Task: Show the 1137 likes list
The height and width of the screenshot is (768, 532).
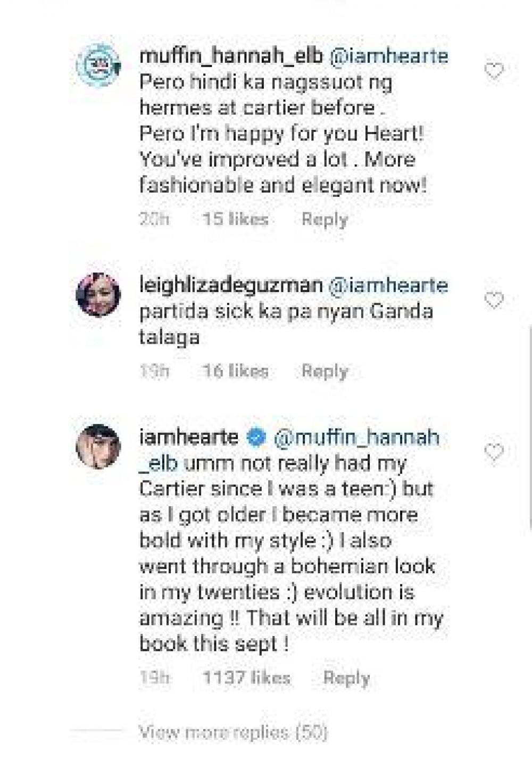Action: click(x=246, y=678)
